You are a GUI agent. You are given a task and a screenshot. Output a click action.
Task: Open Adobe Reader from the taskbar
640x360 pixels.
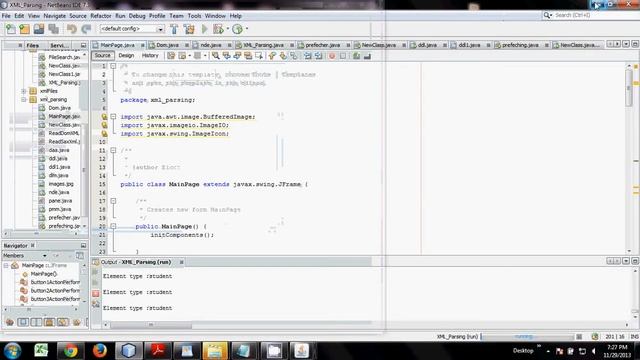158,351
